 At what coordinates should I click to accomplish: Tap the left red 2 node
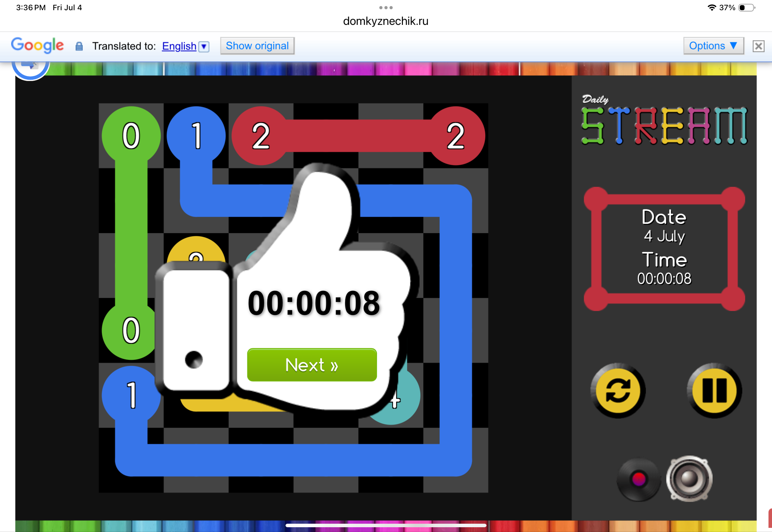(261, 136)
